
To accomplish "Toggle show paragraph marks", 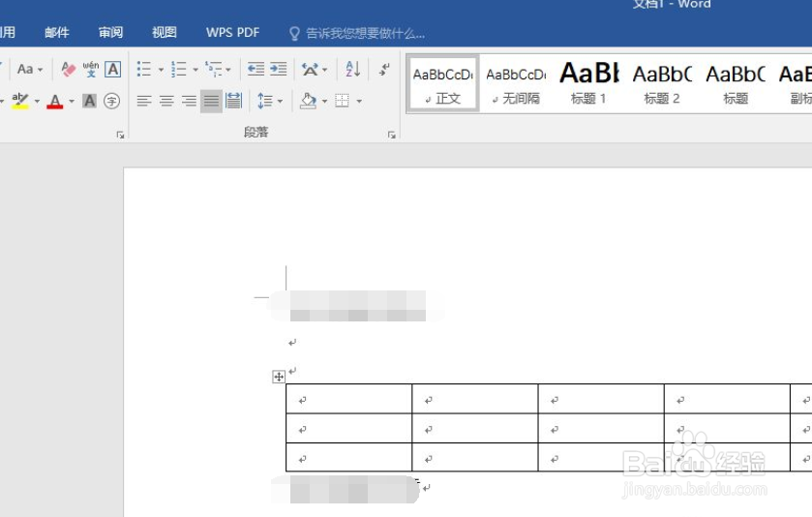I will 384,69.
